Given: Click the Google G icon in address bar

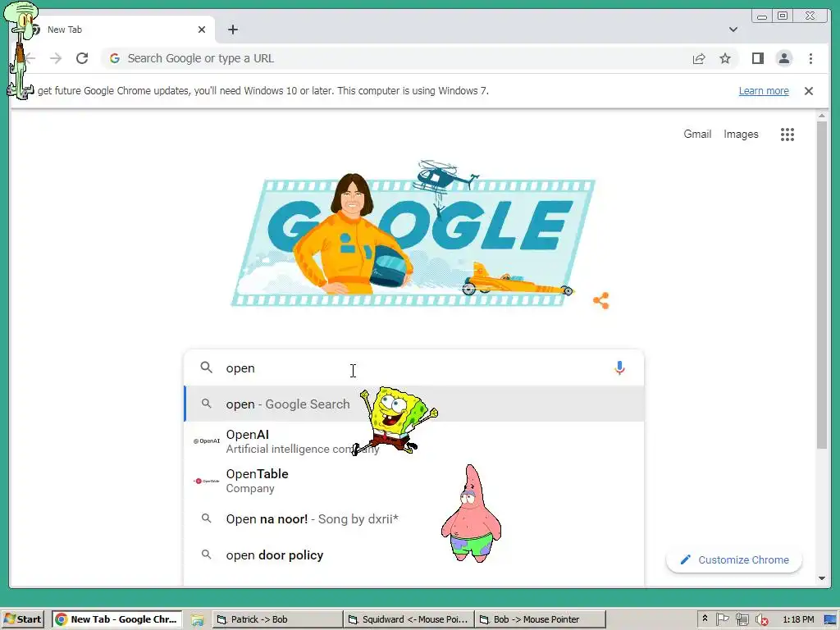Looking at the screenshot, I should coord(114,58).
